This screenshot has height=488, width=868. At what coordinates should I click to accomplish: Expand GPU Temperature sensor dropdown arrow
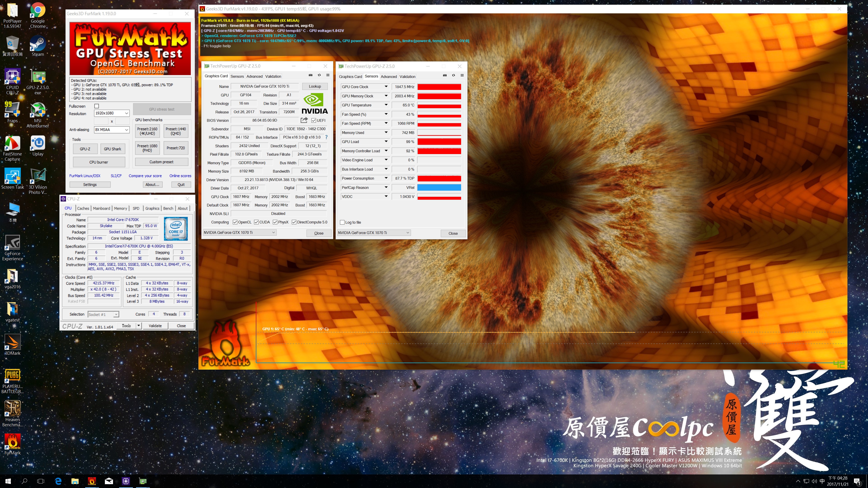[386, 105]
